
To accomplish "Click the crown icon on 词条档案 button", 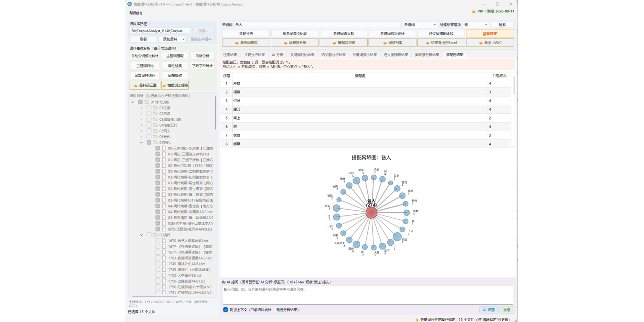I will [384, 43].
